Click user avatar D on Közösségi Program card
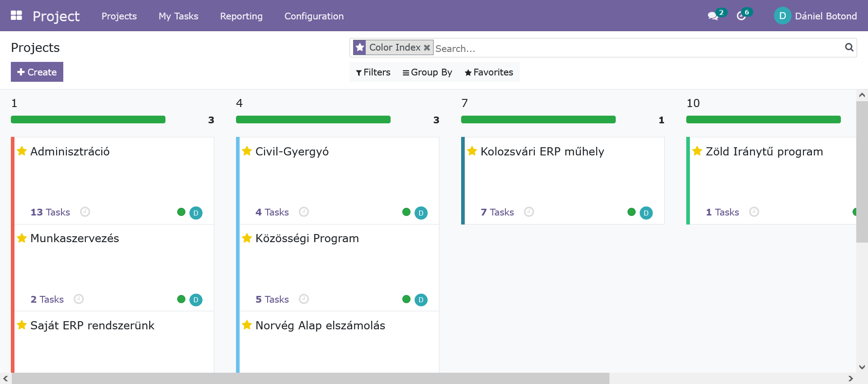This screenshot has height=384, width=868. click(x=421, y=300)
